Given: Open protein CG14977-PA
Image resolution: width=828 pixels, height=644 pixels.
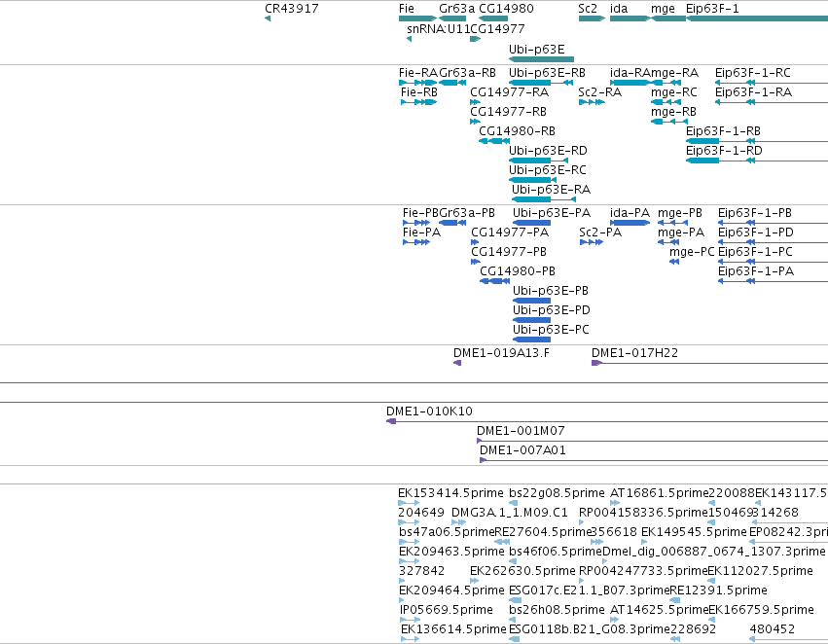Looking at the screenshot, I should coord(475,242).
